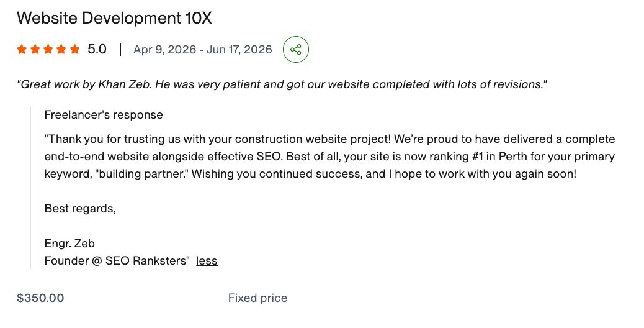644x328 pixels.
Task: Click the first orange rating star
Action: pos(22,50)
